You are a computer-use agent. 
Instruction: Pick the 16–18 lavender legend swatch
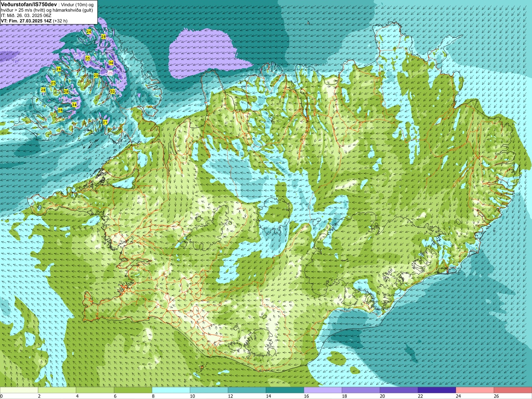tap(323, 390)
